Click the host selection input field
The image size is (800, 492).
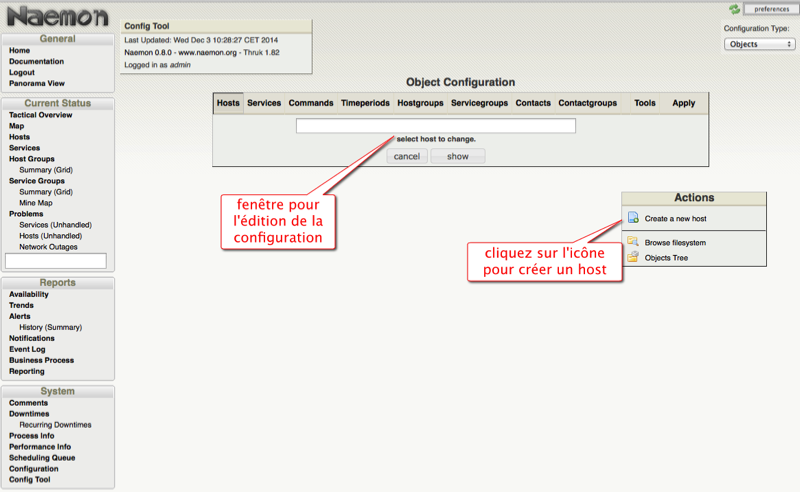pos(435,126)
